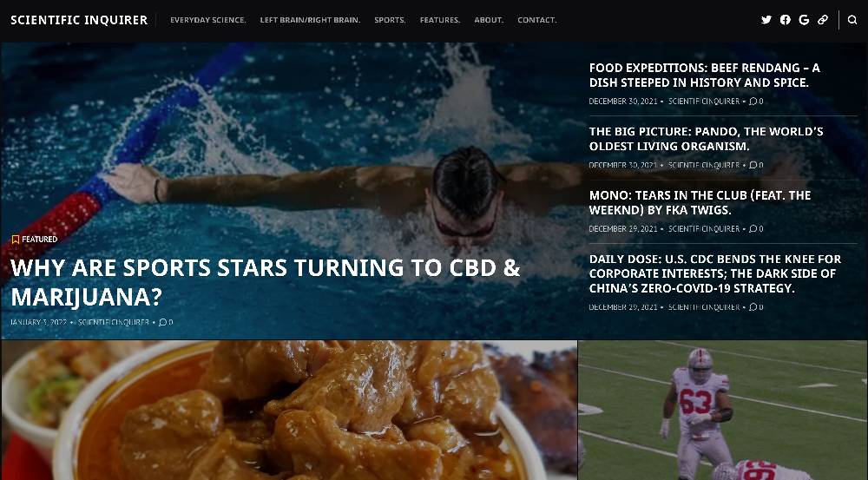Open the Facebook social icon
The image size is (868, 480).
point(785,20)
